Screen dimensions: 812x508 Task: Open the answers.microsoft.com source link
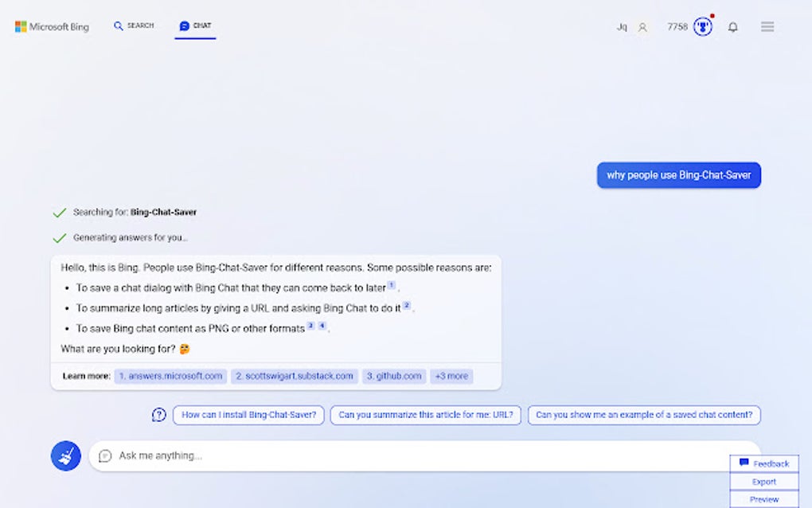click(172, 376)
